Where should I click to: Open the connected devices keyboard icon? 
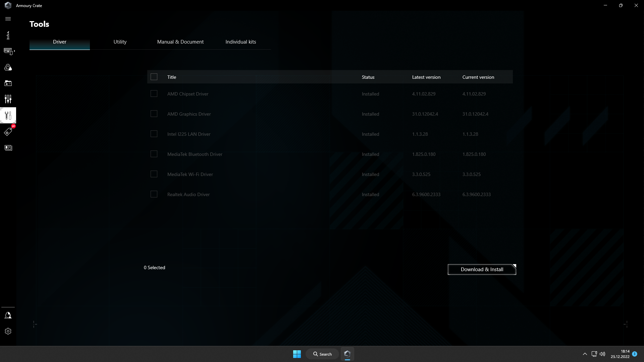[7, 51]
